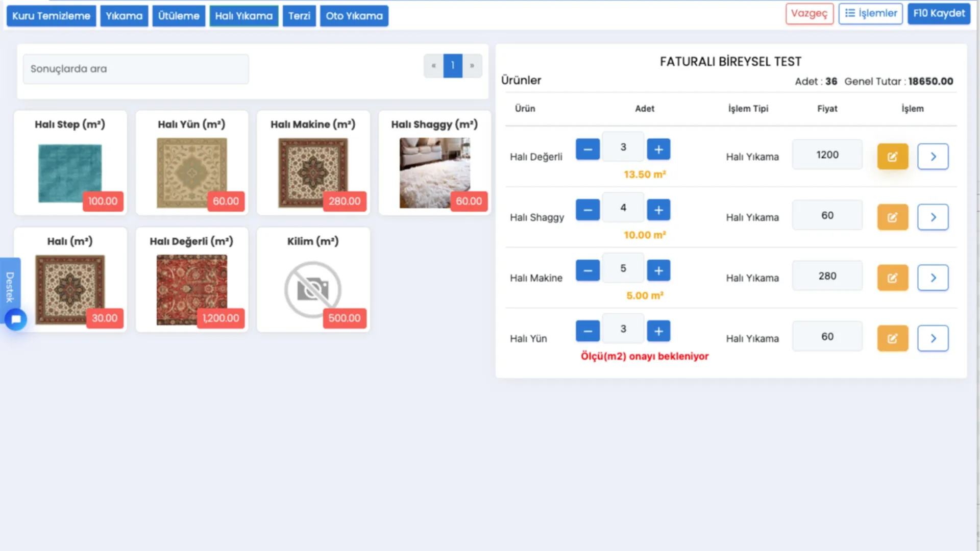The image size is (980, 551).
Task: Click edit icon for Halı Değerli row
Action: pyautogui.click(x=892, y=157)
